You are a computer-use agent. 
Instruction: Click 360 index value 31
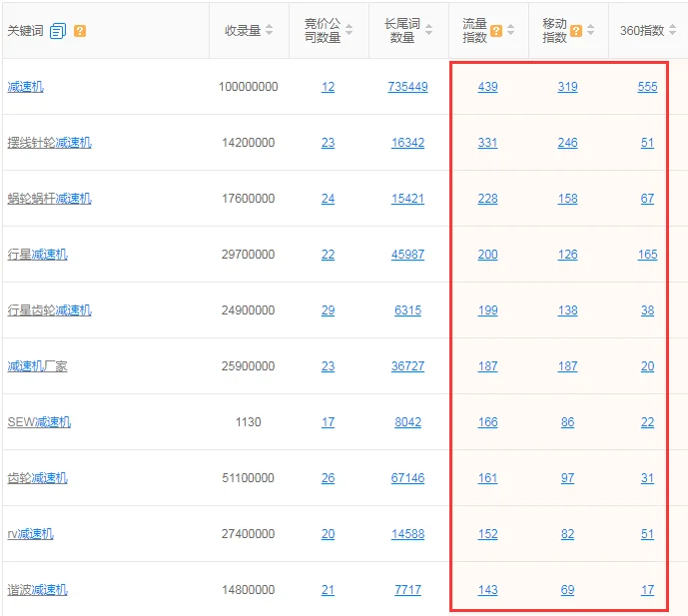coord(647,478)
